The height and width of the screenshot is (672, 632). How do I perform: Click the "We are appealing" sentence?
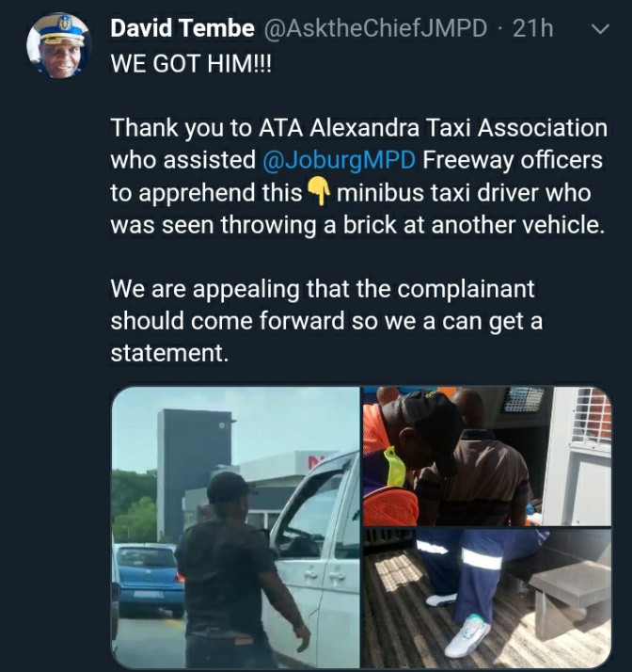[x=323, y=289]
